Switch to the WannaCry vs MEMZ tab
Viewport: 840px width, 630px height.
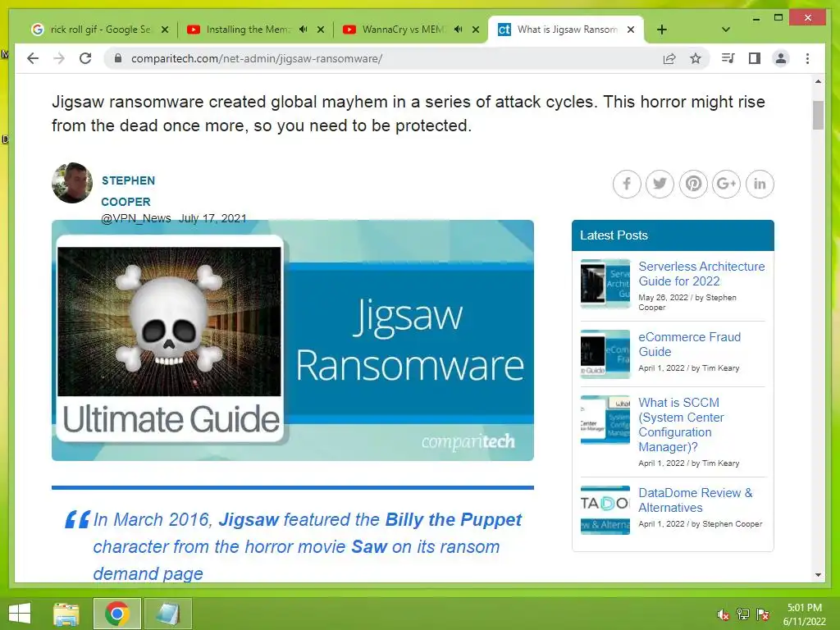[410, 30]
